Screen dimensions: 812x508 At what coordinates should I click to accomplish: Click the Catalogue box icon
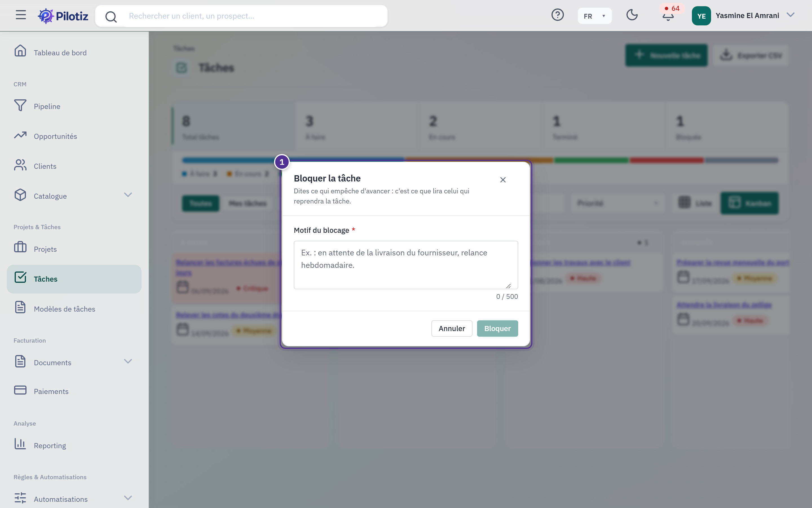pos(20,195)
